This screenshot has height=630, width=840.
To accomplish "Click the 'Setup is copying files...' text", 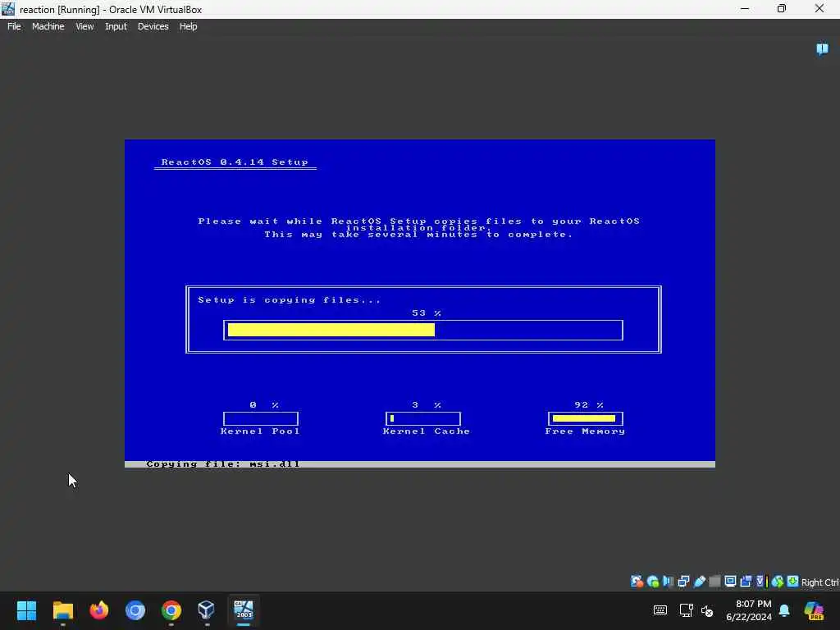I will tap(290, 300).
